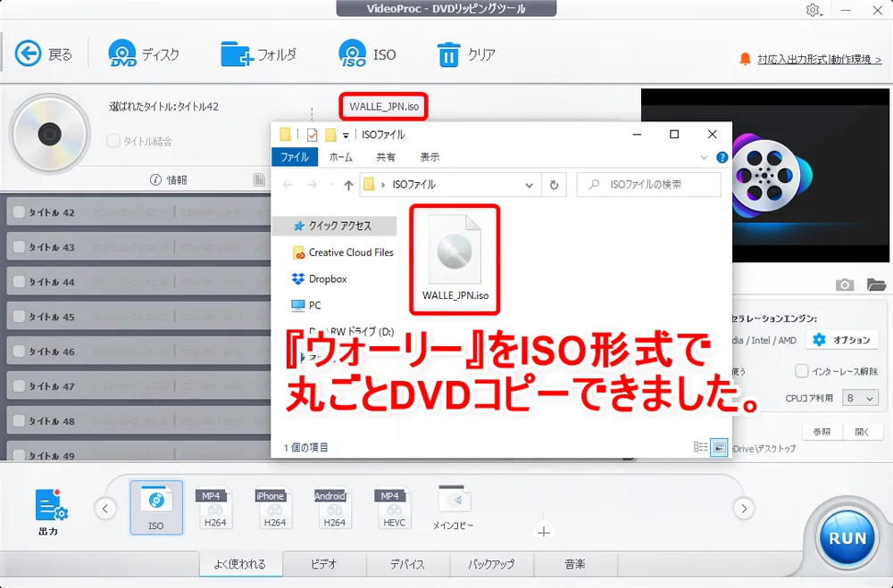Image resolution: width=893 pixels, height=588 pixels.
Task: Open ファイル menu in Explorer window
Action: (x=295, y=157)
